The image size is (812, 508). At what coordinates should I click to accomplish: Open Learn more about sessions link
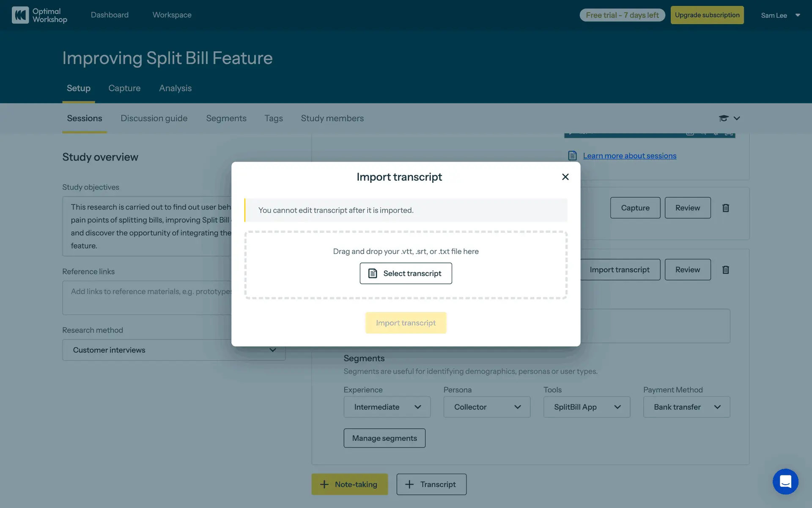coord(629,156)
